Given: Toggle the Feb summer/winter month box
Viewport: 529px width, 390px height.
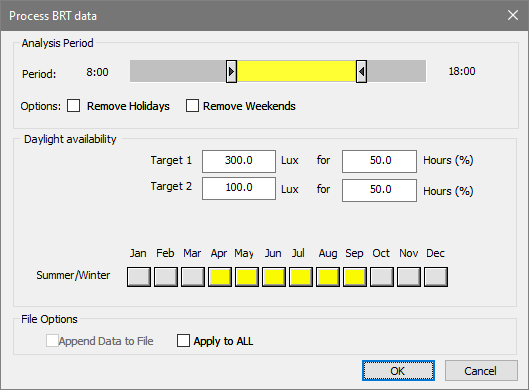Looking at the screenshot, I should click(x=166, y=277).
